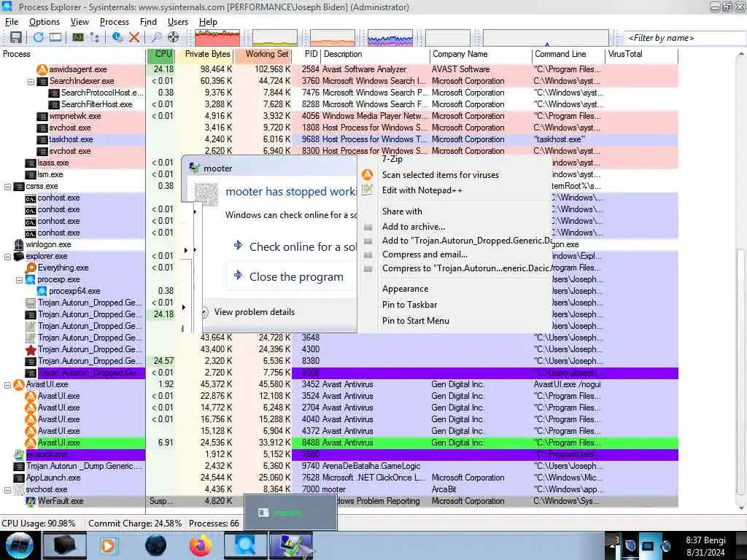
Task: Open the Share with submenu
Action: pyautogui.click(x=402, y=211)
